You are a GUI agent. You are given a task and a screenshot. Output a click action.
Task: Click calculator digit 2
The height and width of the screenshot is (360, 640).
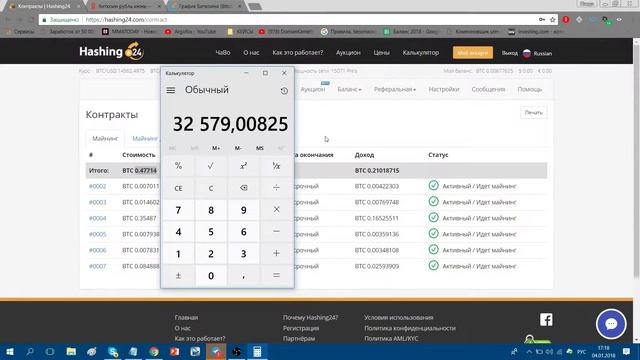pyautogui.click(x=211, y=254)
